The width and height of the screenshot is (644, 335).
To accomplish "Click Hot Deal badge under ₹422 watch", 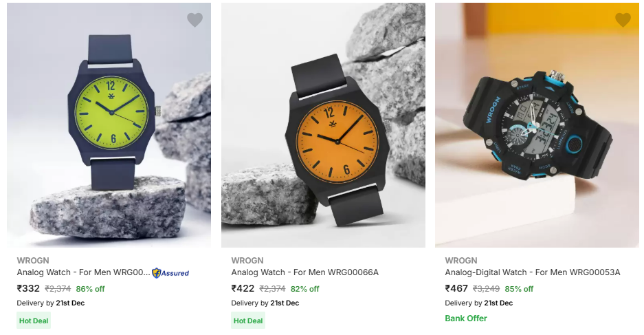I will 248,321.
